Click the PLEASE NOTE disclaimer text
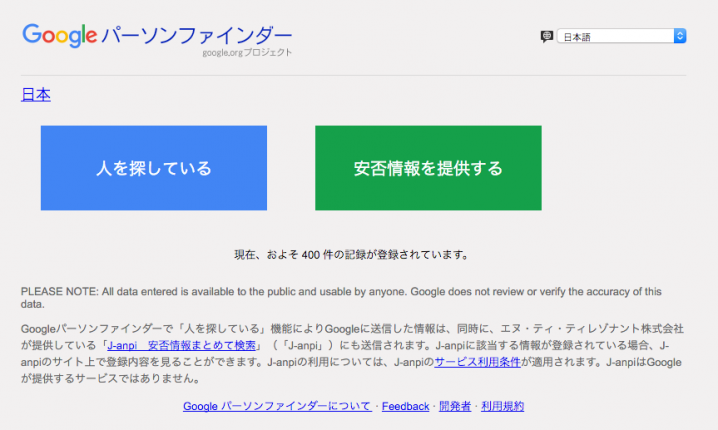 click(341, 298)
